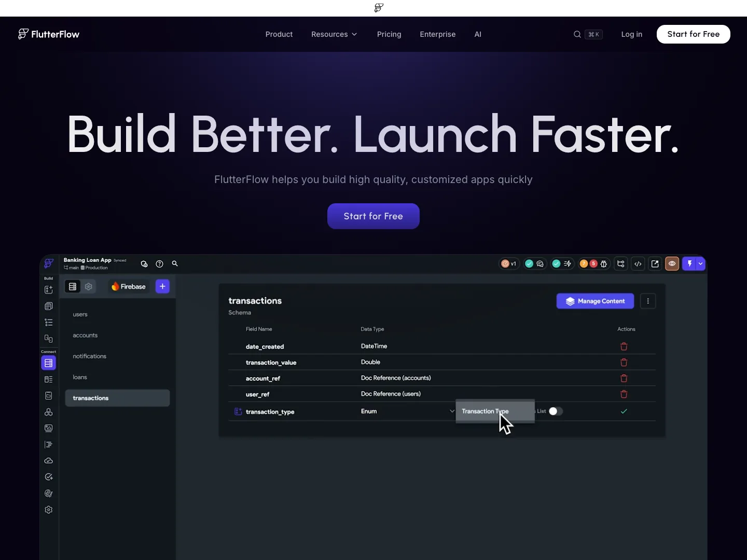747x560 pixels.
Task: Select the Firestore database icon in sidebar
Action: (x=49, y=363)
